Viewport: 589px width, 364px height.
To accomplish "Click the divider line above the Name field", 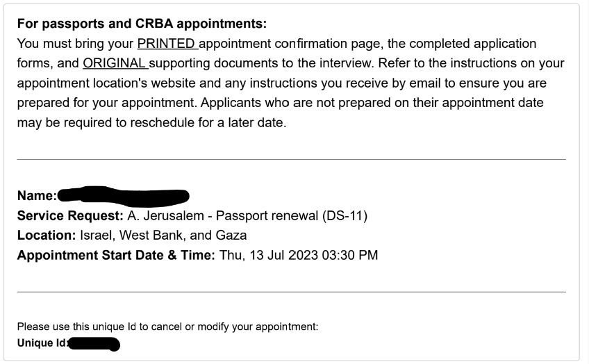I will click(291, 160).
